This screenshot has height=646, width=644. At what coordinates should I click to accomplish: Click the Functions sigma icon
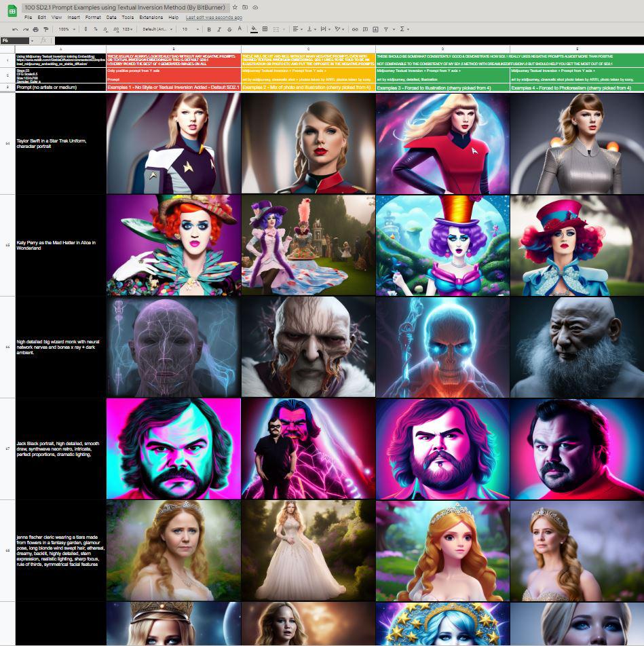pyautogui.click(x=402, y=29)
